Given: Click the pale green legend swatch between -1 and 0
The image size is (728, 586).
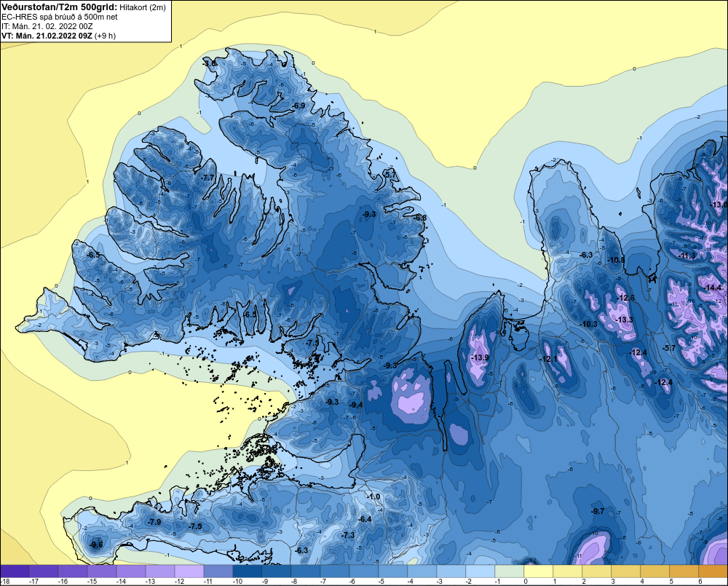Looking at the screenshot, I should [510, 571].
